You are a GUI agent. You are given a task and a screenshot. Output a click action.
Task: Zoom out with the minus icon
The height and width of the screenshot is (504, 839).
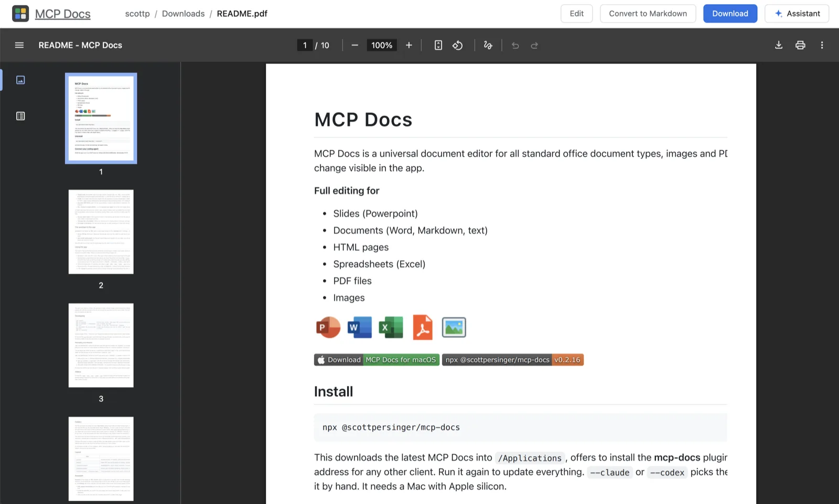(x=355, y=45)
